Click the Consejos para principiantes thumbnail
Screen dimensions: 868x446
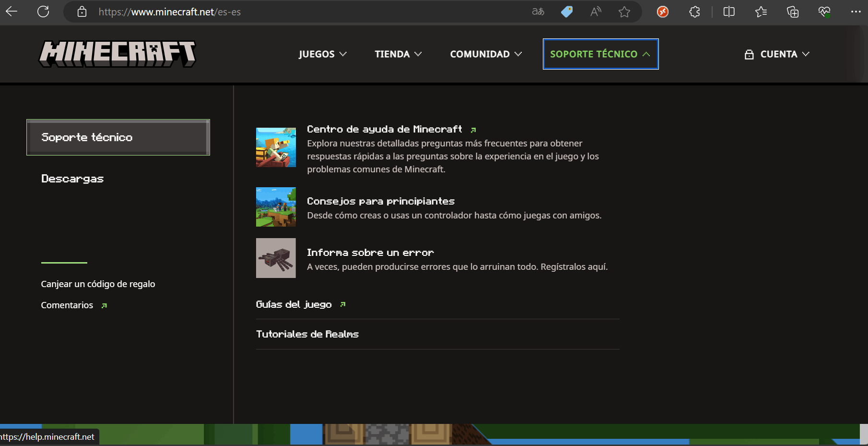click(276, 207)
